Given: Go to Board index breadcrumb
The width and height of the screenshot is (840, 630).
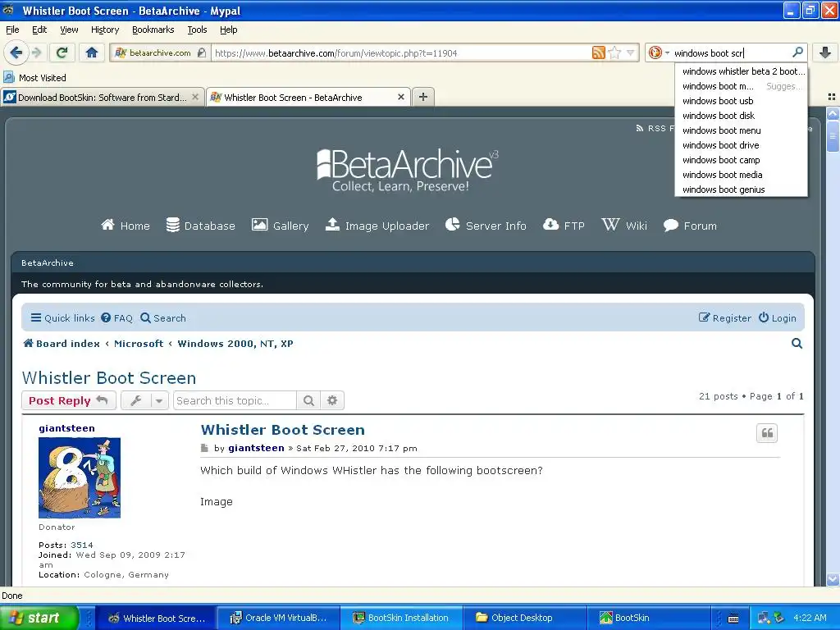Looking at the screenshot, I should coord(62,344).
